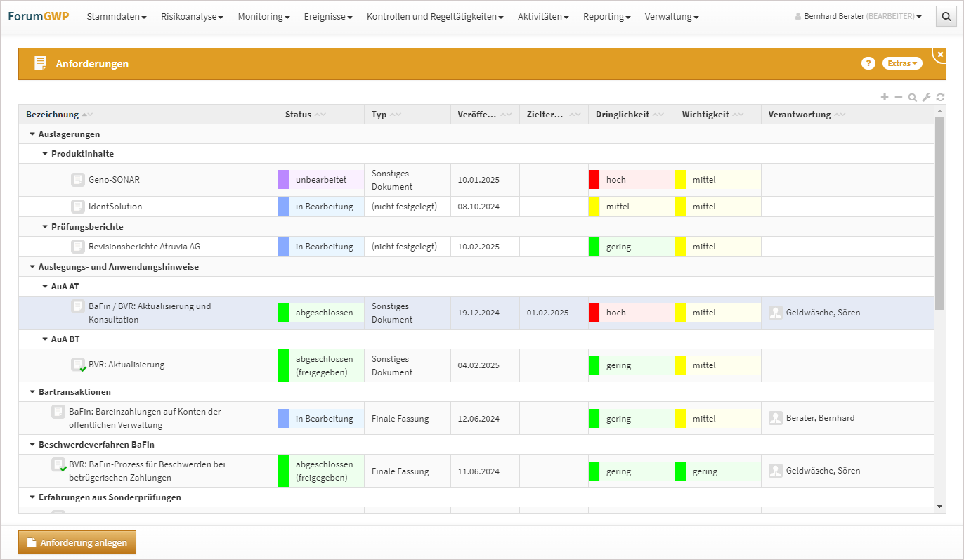The width and height of the screenshot is (964, 560).
Task: Collapse the Prüfungsberichte subgroup
Action: click(45, 227)
